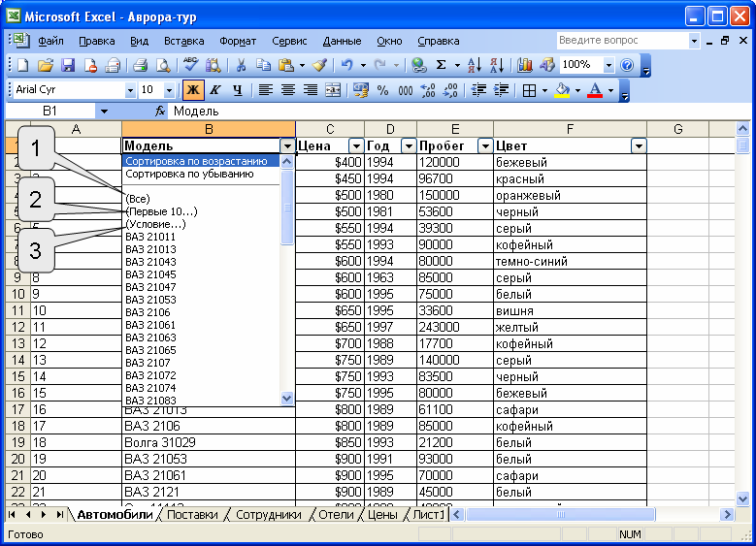Image resolution: width=756 pixels, height=546 pixels.
Task: Open the Формат menu
Action: (x=238, y=41)
